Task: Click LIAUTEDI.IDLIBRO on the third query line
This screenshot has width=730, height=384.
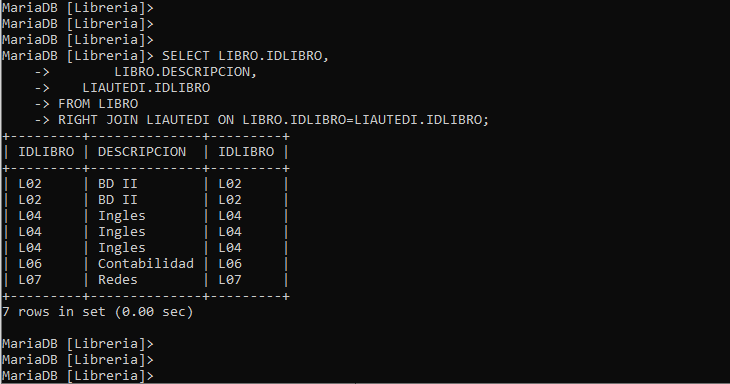Action: [146, 88]
